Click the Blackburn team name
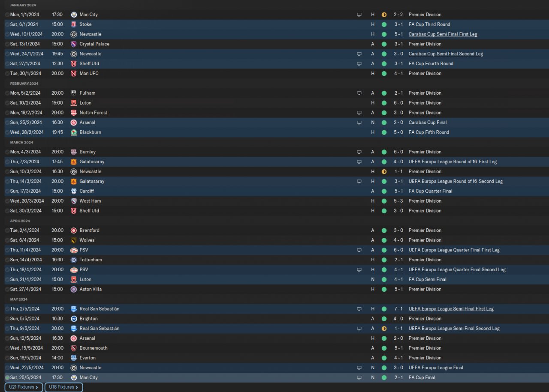This screenshot has width=549, height=392. (90, 132)
